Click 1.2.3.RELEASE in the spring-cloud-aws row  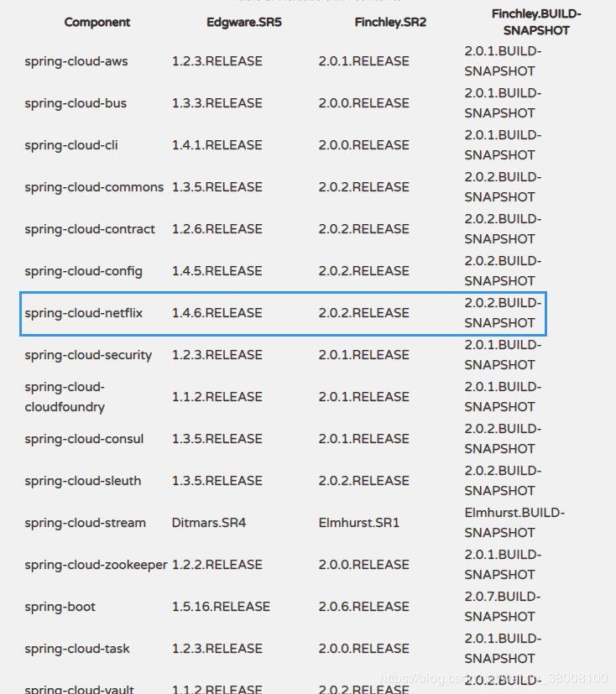click(x=217, y=61)
